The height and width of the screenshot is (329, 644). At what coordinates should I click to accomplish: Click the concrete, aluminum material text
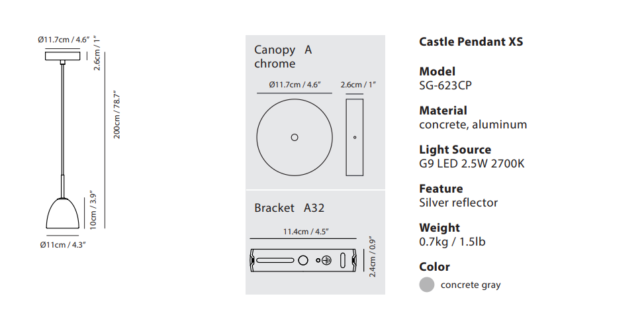[473, 124]
